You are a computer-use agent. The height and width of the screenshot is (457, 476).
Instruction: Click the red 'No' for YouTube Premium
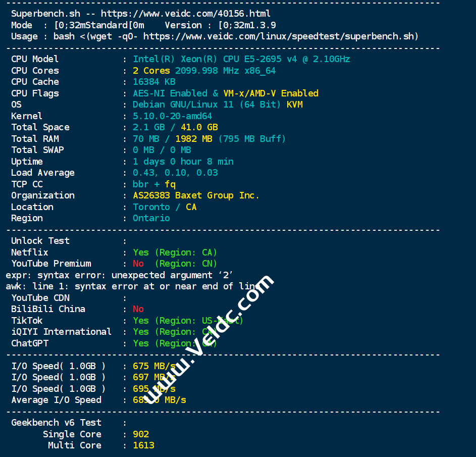138,264
